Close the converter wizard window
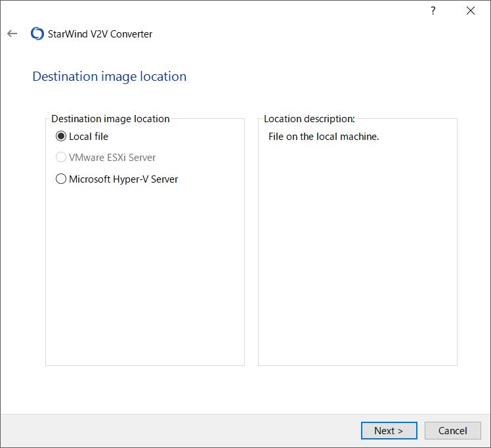This screenshot has width=491, height=448. 471,11
